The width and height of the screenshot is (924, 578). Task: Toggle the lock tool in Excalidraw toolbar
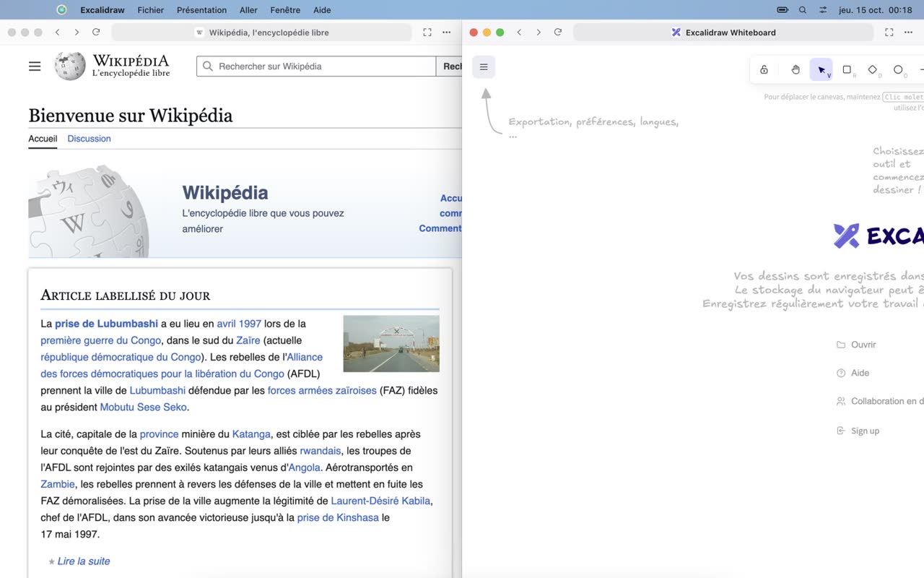click(x=764, y=69)
